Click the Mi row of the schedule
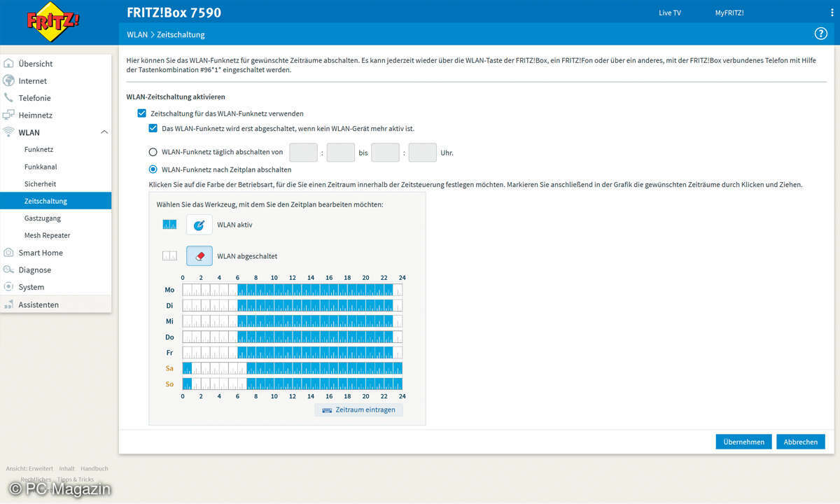Image resolution: width=840 pixels, height=504 pixels. coord(293,321)
